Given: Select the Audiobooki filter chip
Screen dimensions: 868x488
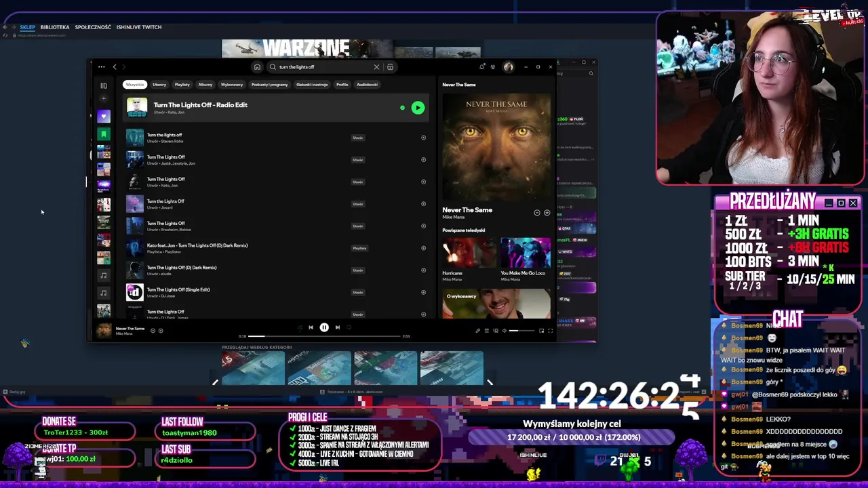Looking at the screenshot, I should pyautogui.click(x=367, y=85).
